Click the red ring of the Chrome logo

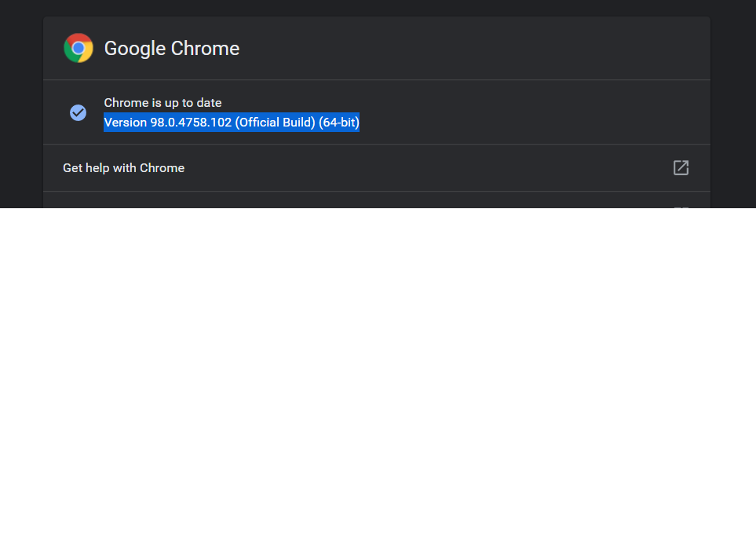pos(79,38)
